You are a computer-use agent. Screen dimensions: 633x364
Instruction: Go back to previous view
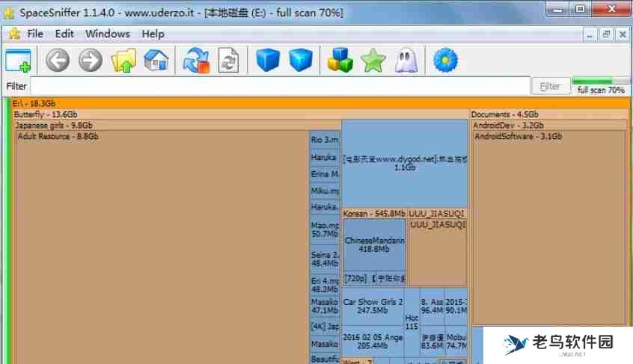pos(58,60)
